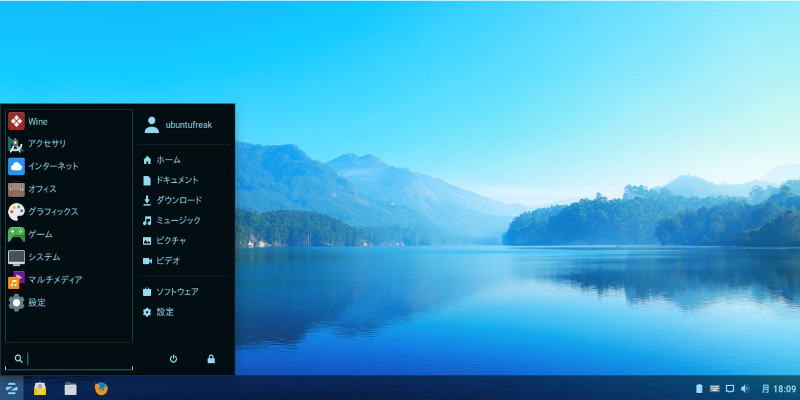Launch the mail app from taskbar
This screenshot has width=800, height=400.
pyautogui.click(x=40, y=389)
